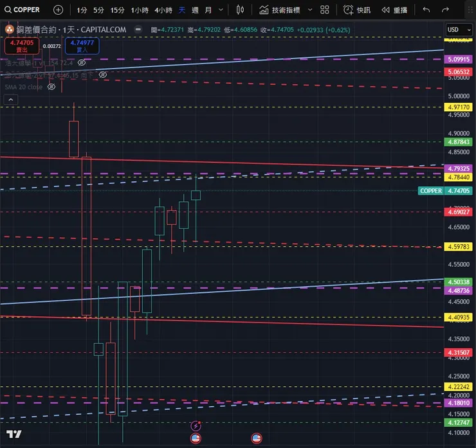
Task: Click the red 5.06532 price label
Action: point(459,72)
